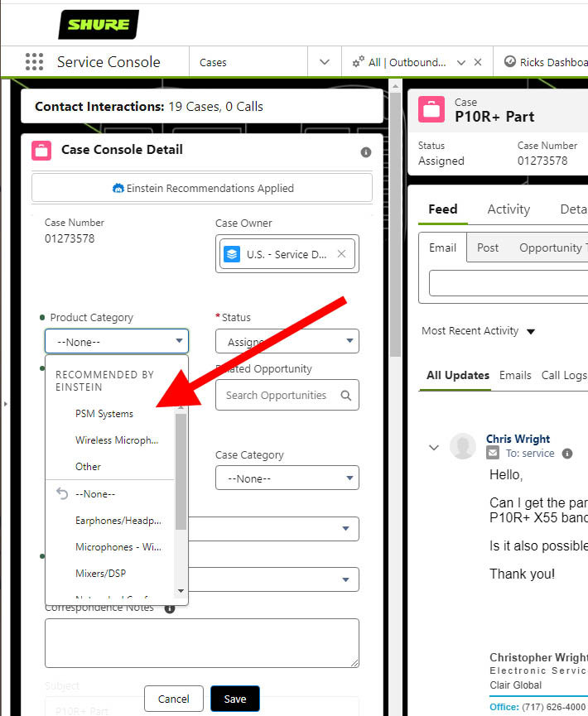588x716 pixels.
Task: Expand the left sidebar collapse arrow
Action: pyautogui.click(x=6, y=404)
